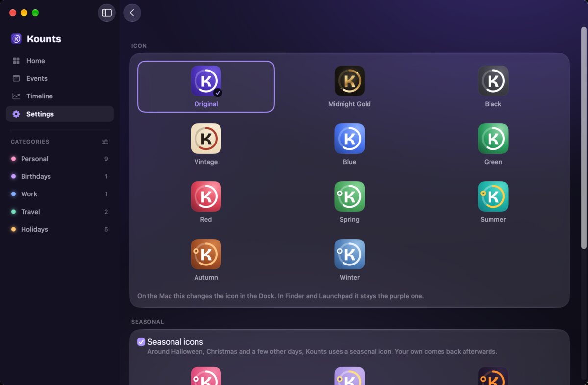Open the Home section

click(x=60, y=61)
